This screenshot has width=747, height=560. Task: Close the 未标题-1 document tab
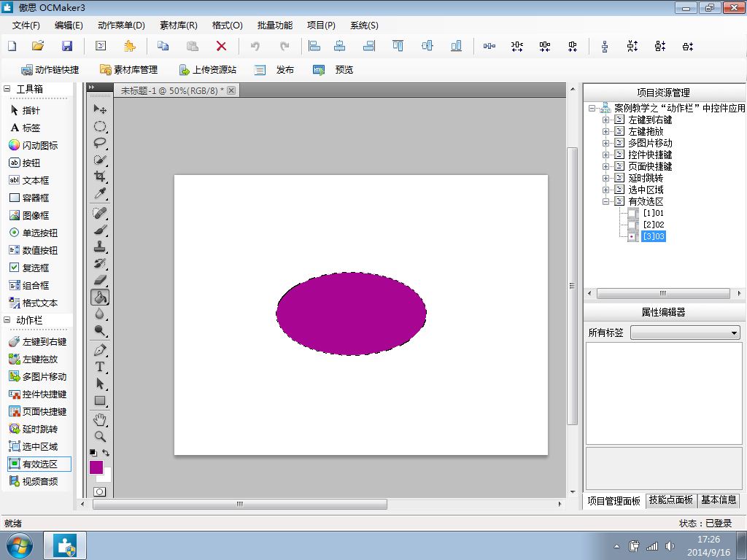coord(231,90)
